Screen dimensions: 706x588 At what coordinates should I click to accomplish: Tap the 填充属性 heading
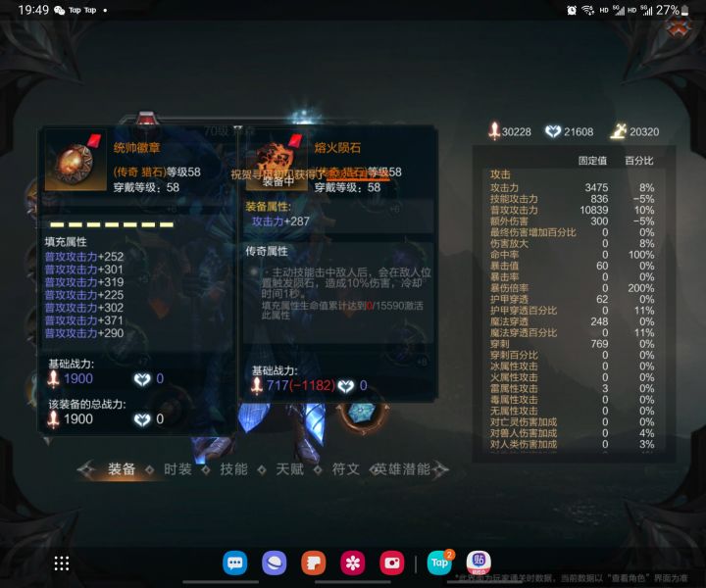point(66,242)
